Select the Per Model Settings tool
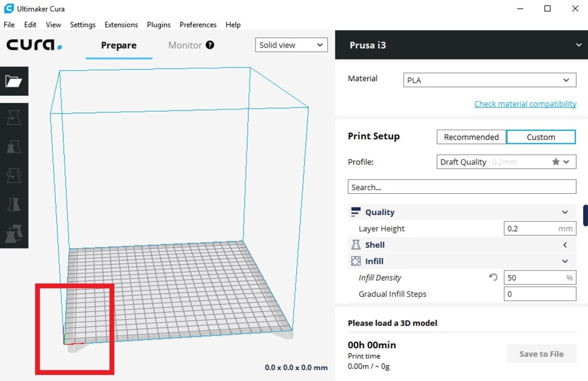The image size is (588, 381). pyautogui.click(x=14, y=234)
